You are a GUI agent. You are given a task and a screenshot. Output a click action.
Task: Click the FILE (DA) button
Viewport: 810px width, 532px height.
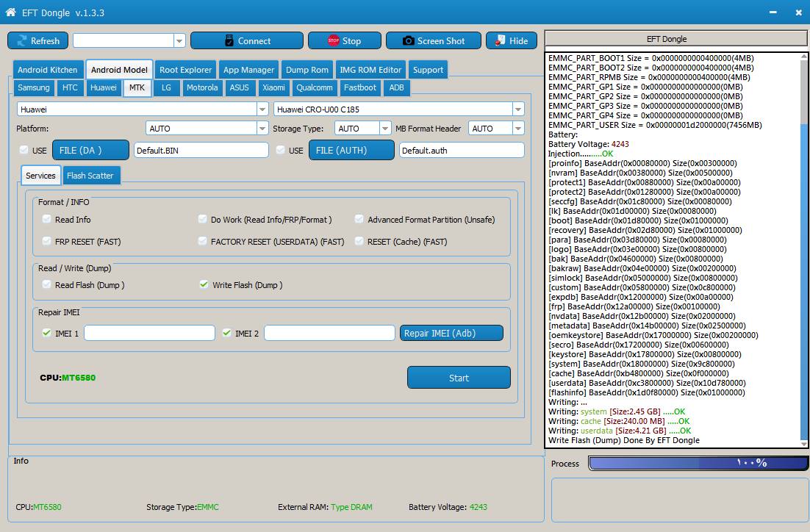click(x=91, y=151)
